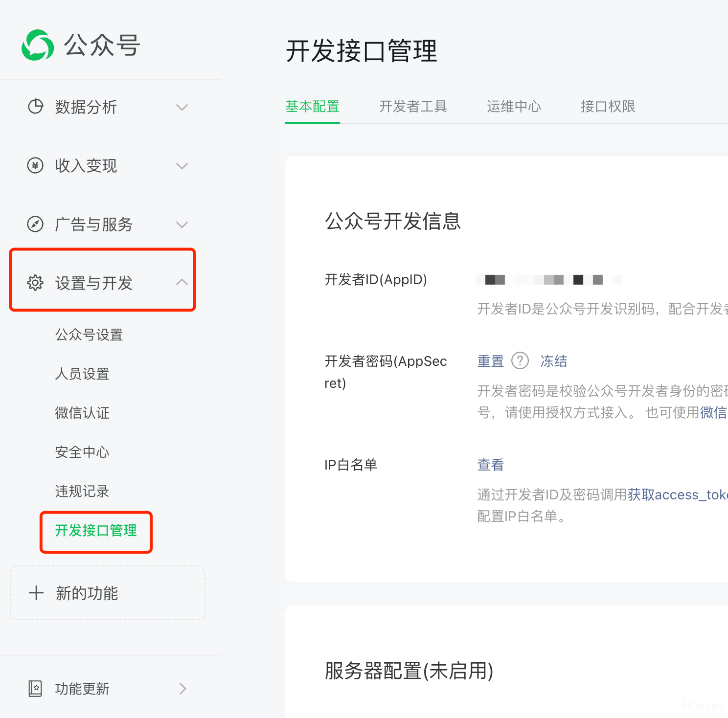Click the blurred AppID value
This screenshot has height=718, width=728.
point(549,280)
